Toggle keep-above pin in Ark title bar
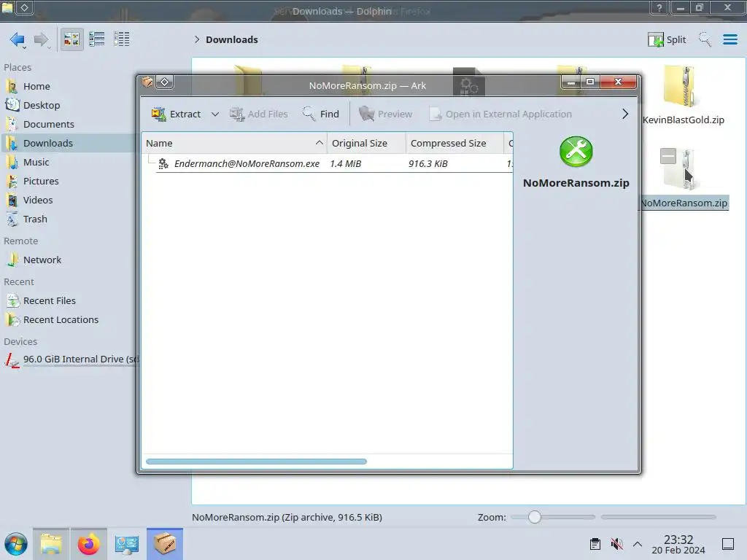The width and height of the screenshot is (747, 560). pos(165,82)
